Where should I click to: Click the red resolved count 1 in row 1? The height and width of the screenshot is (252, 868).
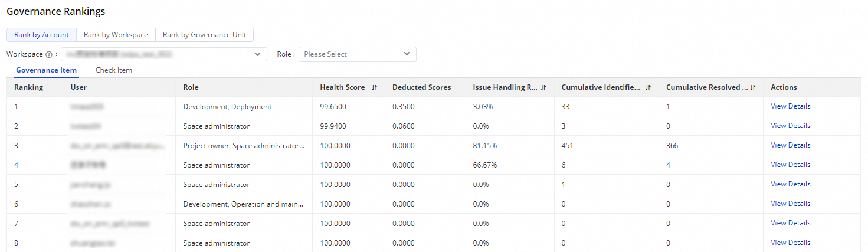point(668,107)
